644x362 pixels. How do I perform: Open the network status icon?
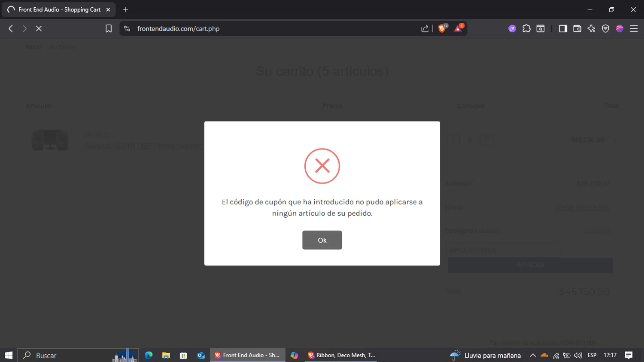pos(556,355)
